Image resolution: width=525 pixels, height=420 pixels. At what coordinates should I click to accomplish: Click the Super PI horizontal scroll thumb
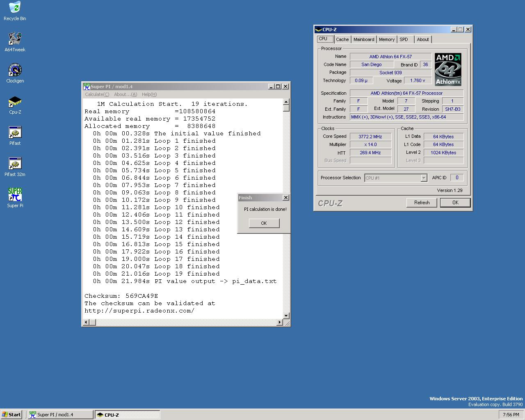pyautogui.click(x=92, y=322)
